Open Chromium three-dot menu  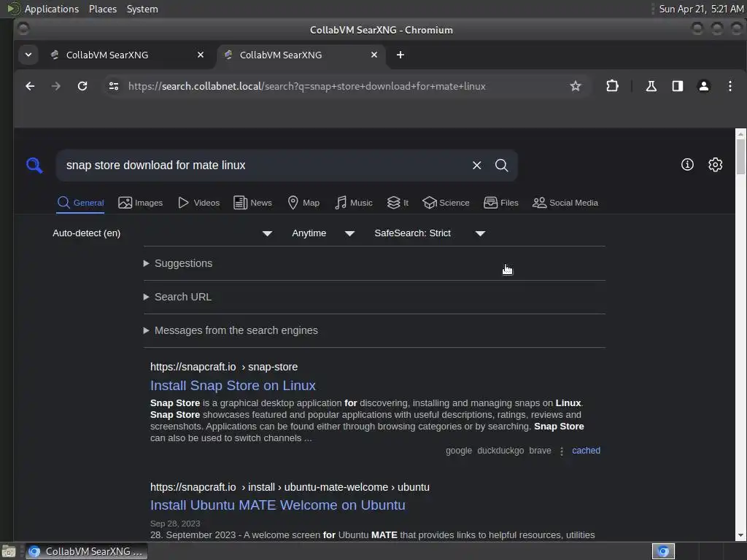coord(729,86)
